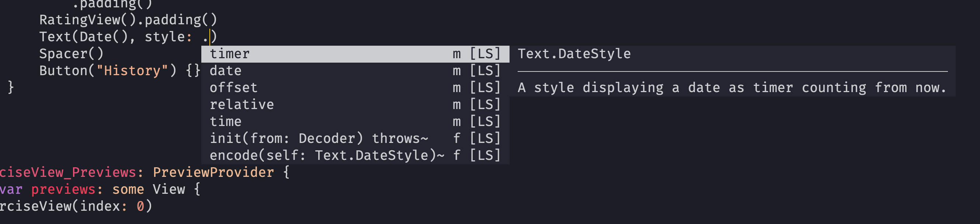Click the timer style description text
This screenshot has height=224, width=980.
coord(731,88)
